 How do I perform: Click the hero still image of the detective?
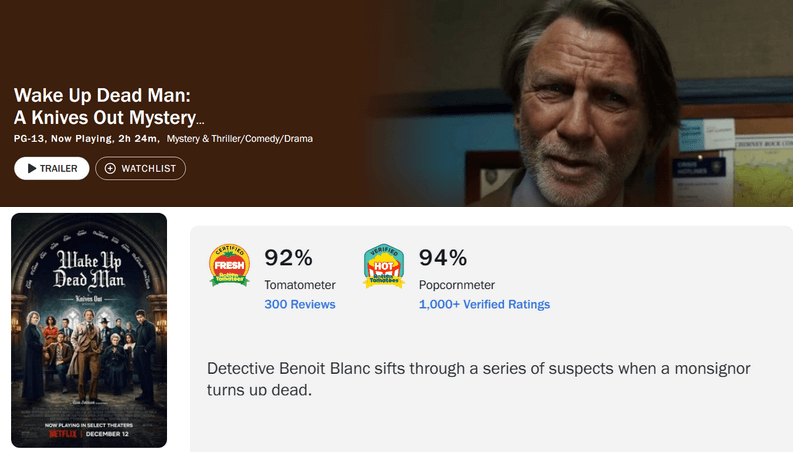582,103
